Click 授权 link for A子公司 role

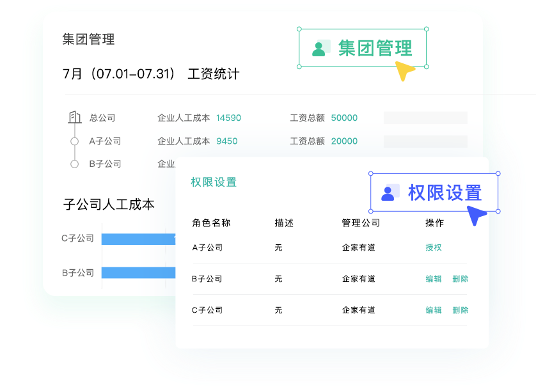coord(434,247)
